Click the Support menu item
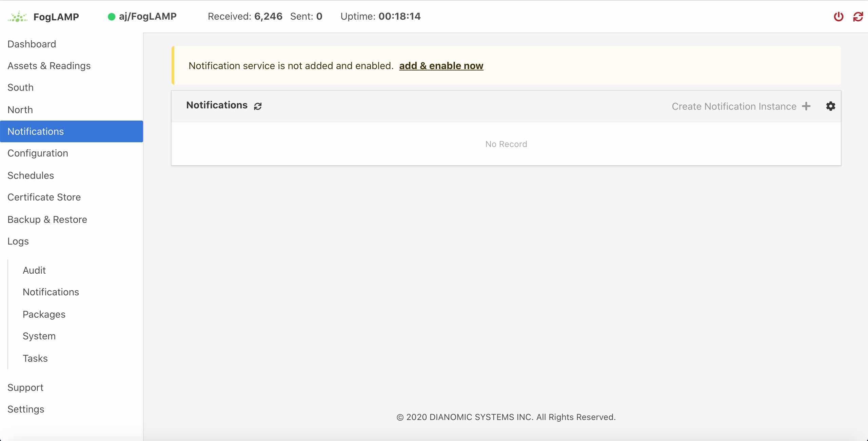The image size is (868, 441). click(25, 387)
